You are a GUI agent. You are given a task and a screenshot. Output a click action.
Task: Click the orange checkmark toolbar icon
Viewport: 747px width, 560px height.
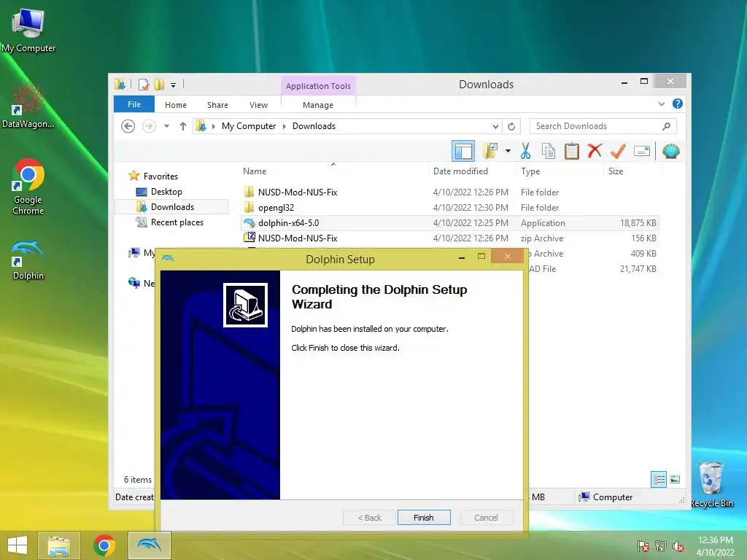618,152
